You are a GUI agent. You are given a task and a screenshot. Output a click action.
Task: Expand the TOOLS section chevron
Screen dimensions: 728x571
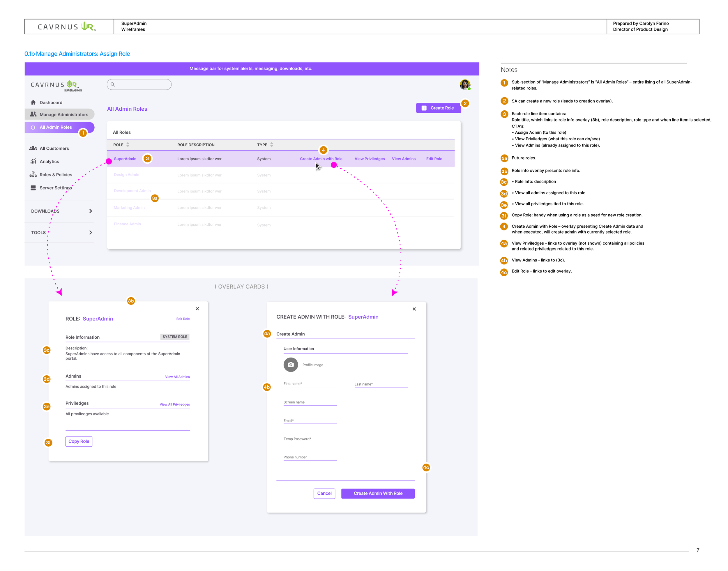click(91, 233)
